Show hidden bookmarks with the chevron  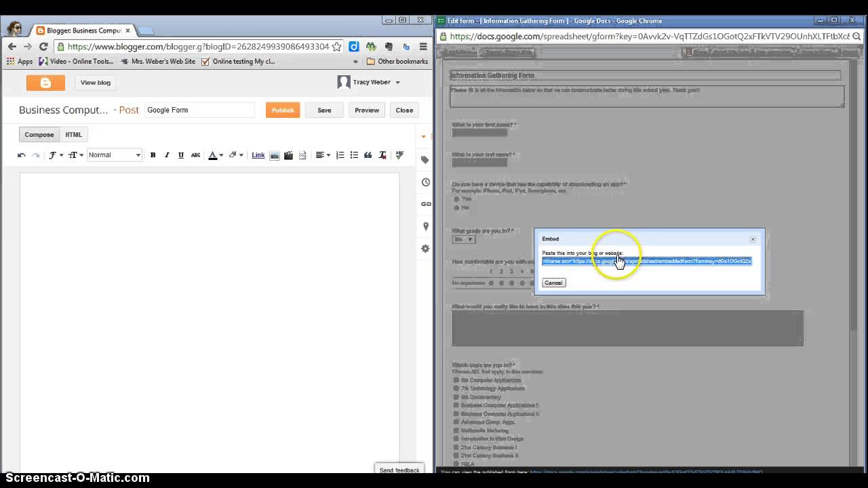click(355, 62)
